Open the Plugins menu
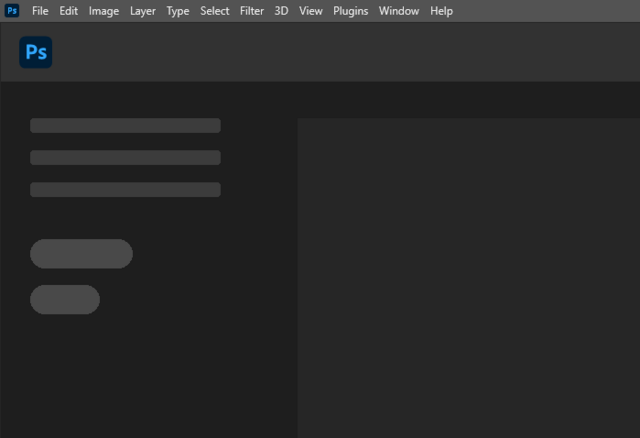Screen dimensions: 640x438 351,11
